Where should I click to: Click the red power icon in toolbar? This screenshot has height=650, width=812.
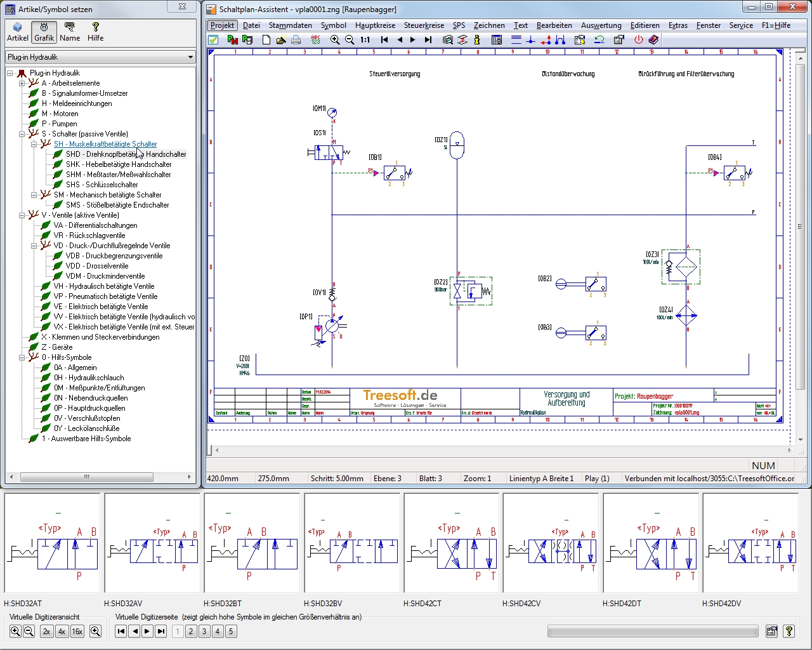coord(638,40)
